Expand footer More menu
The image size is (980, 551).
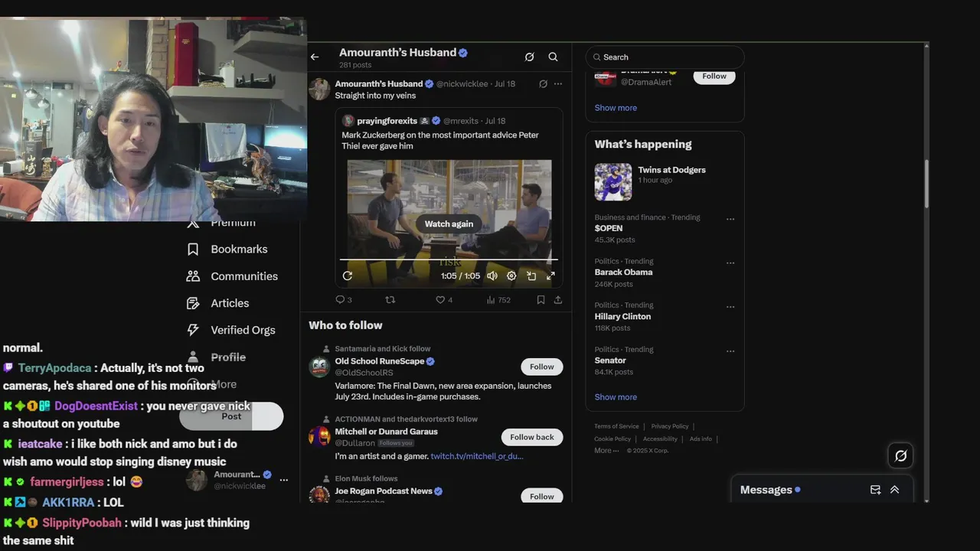[606, 451]
